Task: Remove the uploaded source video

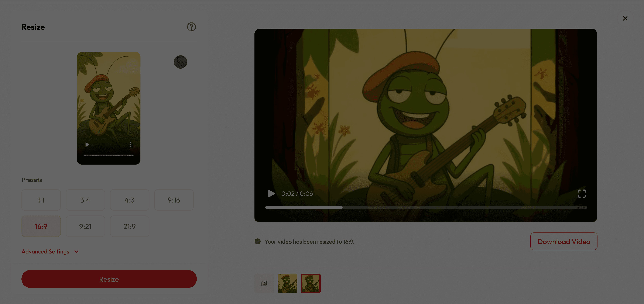Action: 180,62
